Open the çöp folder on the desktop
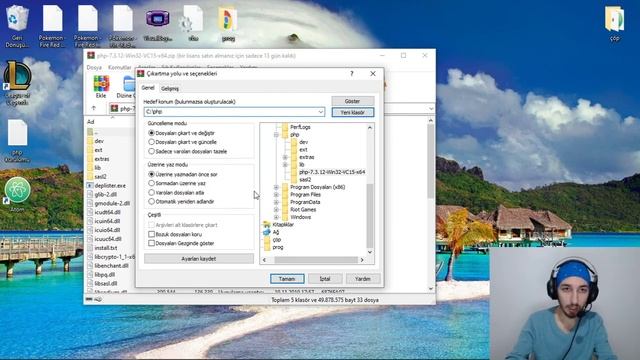This screenshot has width=640, height=360. [614, 23]
